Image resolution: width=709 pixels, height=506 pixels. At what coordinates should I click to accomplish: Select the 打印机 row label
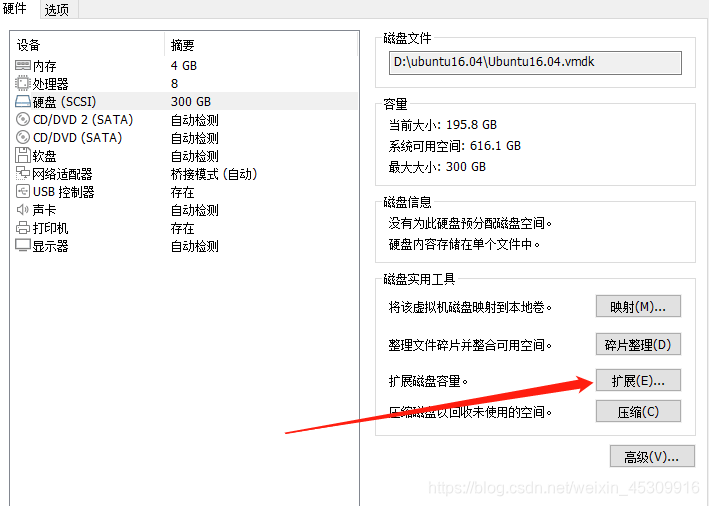coord(50,228)
